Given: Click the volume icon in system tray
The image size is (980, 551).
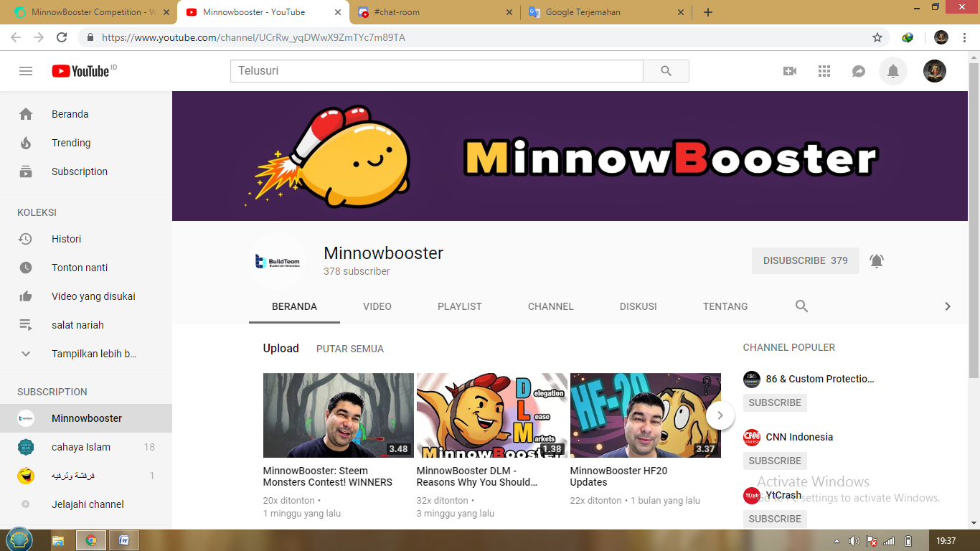Looking at the screenshot, I should (854, 541).
